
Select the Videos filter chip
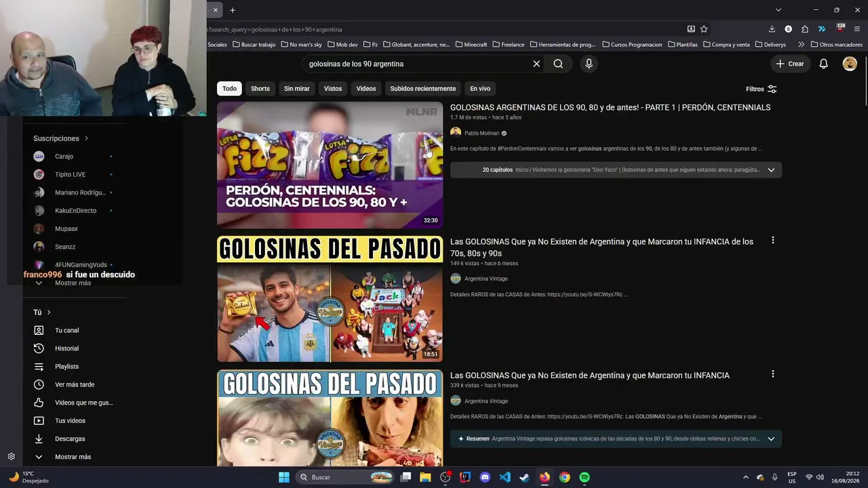point(366,89)
